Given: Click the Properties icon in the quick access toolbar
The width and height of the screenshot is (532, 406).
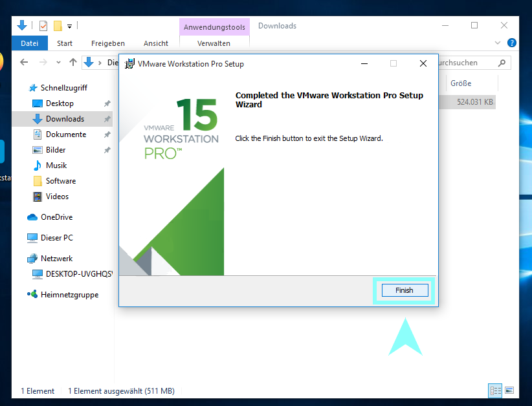Looking at the screenshot, I should coord(43,25).
